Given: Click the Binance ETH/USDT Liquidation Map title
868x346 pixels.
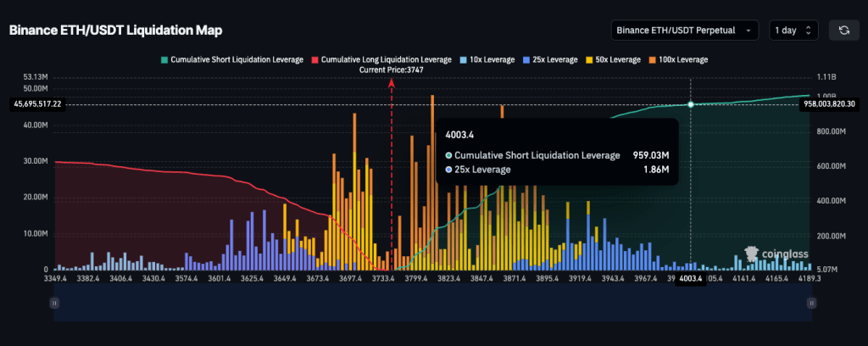Looking at the screenshot, I should [x=115, y=31].
